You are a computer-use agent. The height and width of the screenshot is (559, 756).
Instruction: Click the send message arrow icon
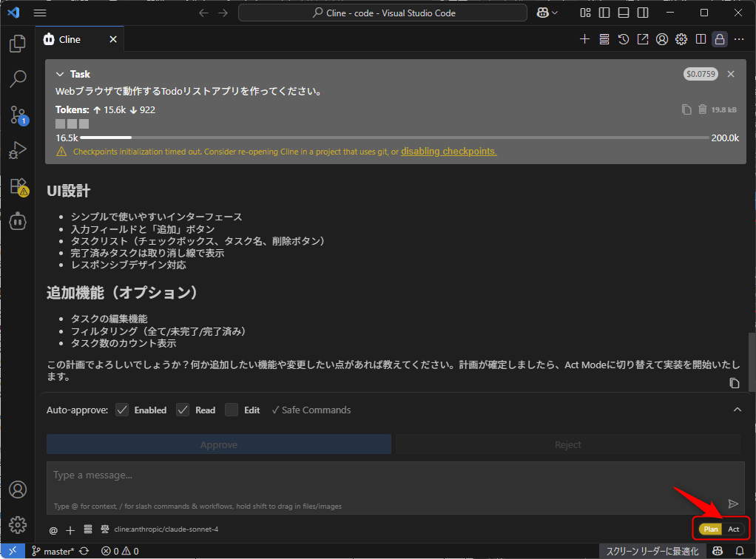733,504
